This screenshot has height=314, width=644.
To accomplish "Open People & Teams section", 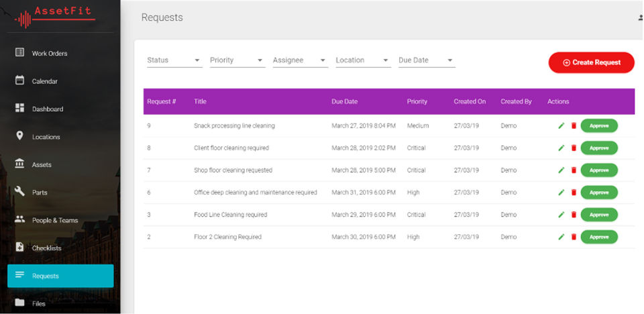I will tap(60, 220).
